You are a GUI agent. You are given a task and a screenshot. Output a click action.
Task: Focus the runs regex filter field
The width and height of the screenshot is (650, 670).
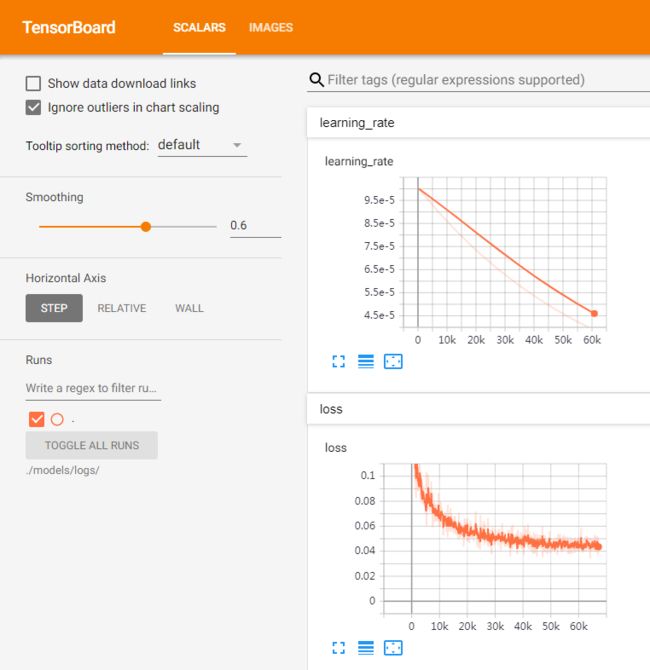click(93, 388)
